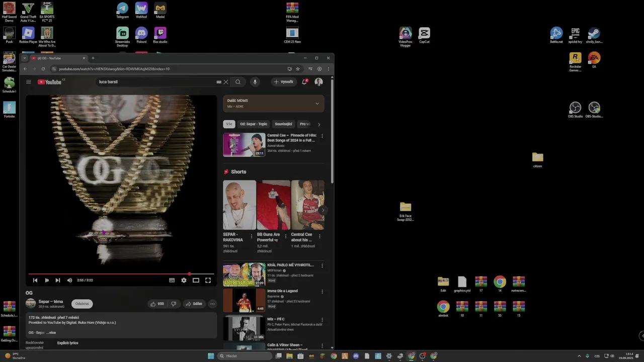Show next Shorts with arrow
The image size is (644, 362).
(x=323, y=210)
